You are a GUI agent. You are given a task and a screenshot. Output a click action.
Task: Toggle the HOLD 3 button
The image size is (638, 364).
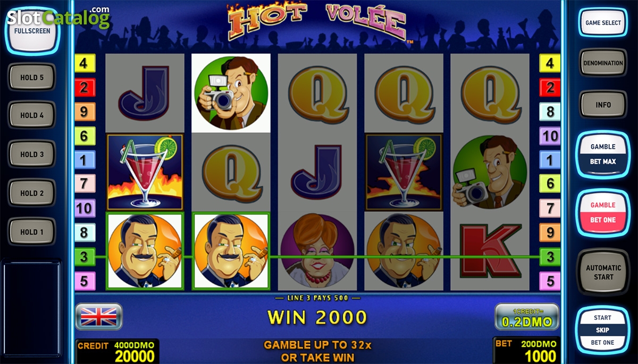(x=32, y=155)
